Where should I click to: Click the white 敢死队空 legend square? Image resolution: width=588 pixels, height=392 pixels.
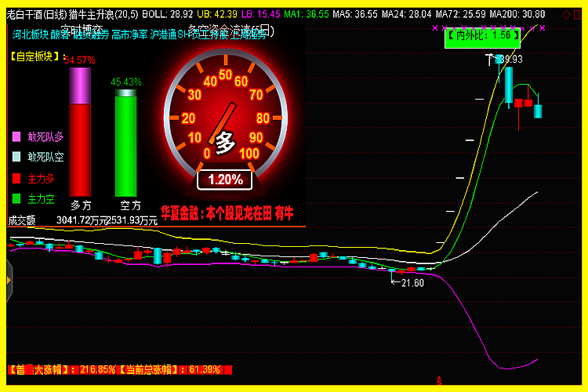click(x=16, y=157)
